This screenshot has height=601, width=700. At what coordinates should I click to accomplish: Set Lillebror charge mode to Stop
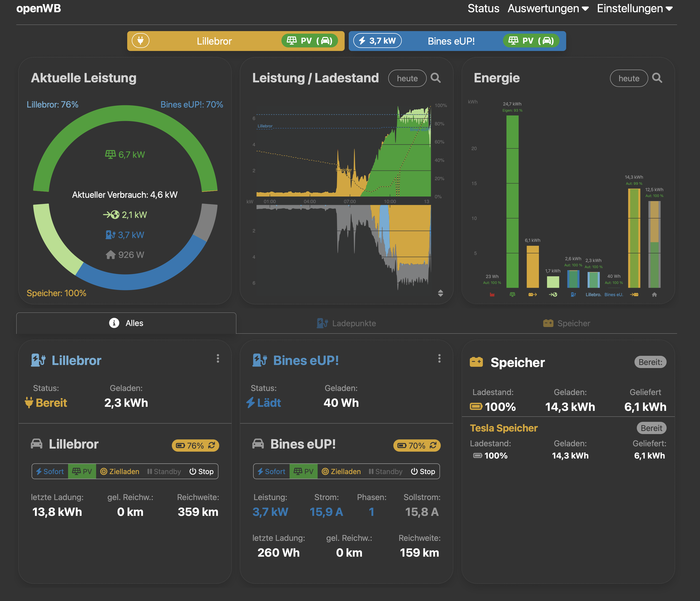tap(201, 471)
